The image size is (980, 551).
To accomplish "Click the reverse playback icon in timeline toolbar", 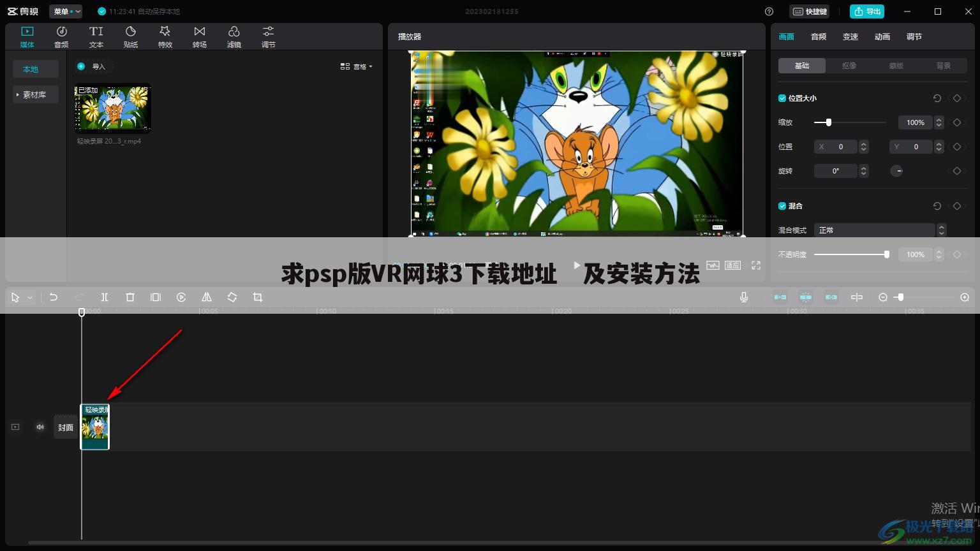I will (x=181, y=297).
